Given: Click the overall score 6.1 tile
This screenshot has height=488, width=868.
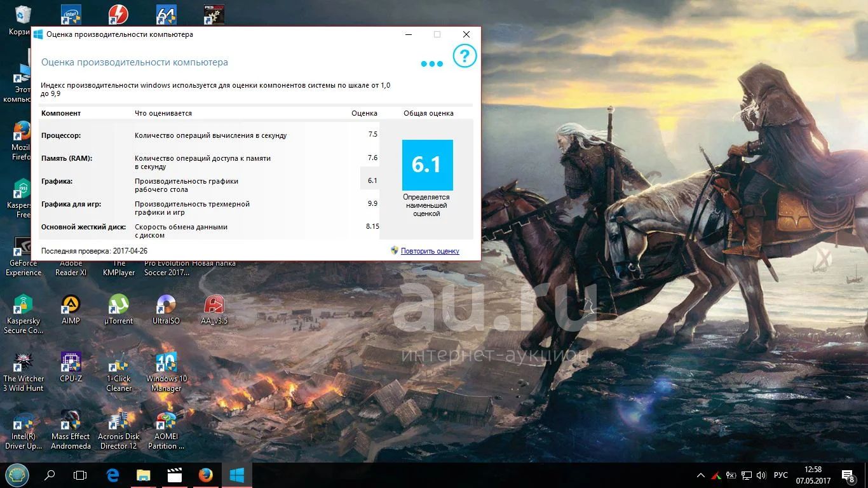Looking at the screenshot, I should tap(427, 165).
